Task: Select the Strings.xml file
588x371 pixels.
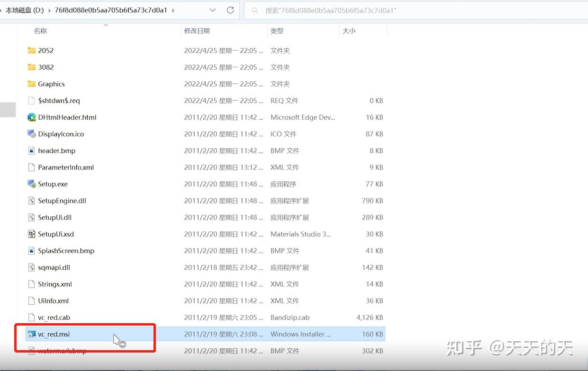Action: coord(54,284)
